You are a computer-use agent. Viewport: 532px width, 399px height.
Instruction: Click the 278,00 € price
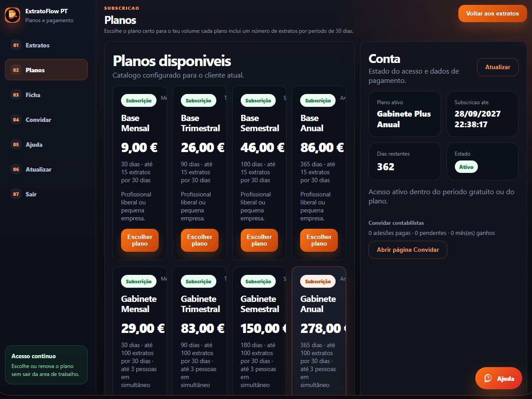coord(323,329)
